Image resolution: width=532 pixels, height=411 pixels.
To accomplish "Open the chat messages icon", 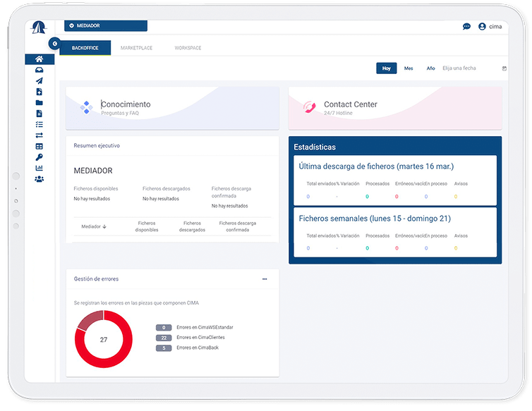I will click(466, 27).
